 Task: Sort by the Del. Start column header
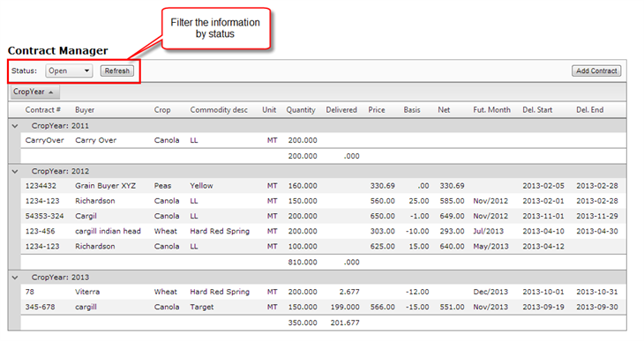pos(537,110)
